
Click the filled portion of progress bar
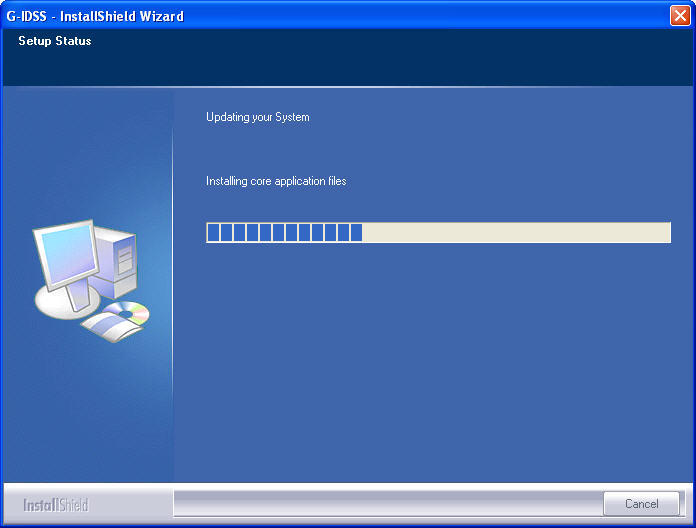pyautogui.click(x=284, y=233)
